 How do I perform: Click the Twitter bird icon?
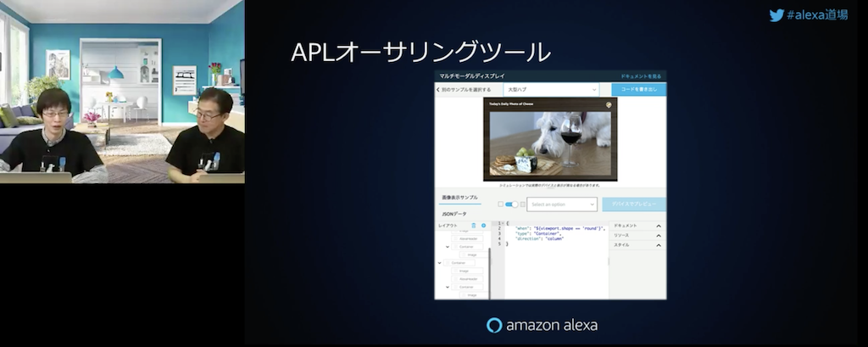[776, 15]
